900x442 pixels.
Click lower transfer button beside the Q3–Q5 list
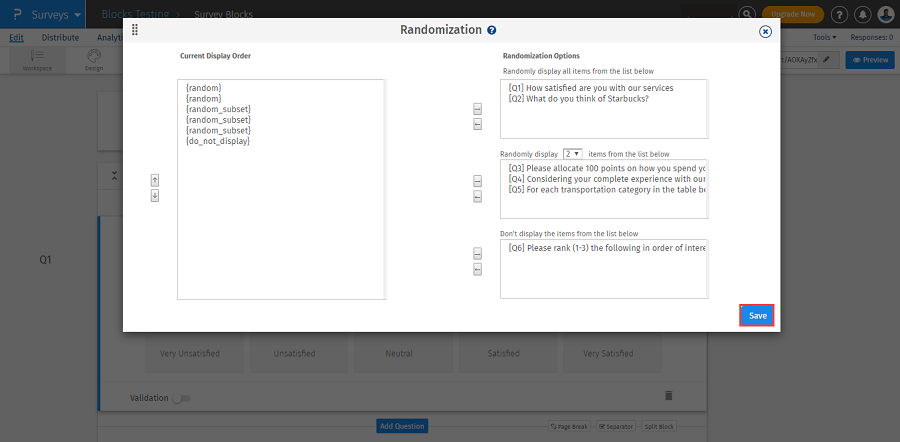477,197
